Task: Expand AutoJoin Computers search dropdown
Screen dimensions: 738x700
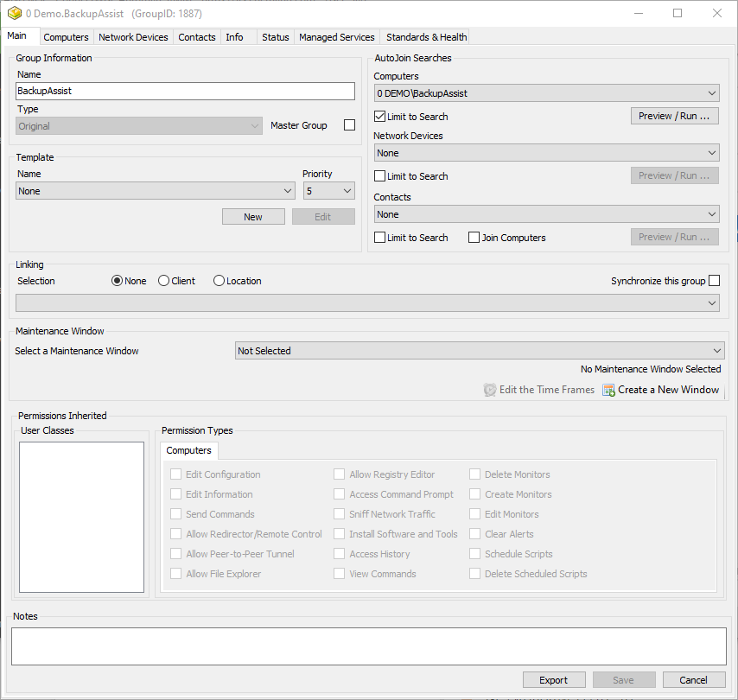Action: [546, 93]
